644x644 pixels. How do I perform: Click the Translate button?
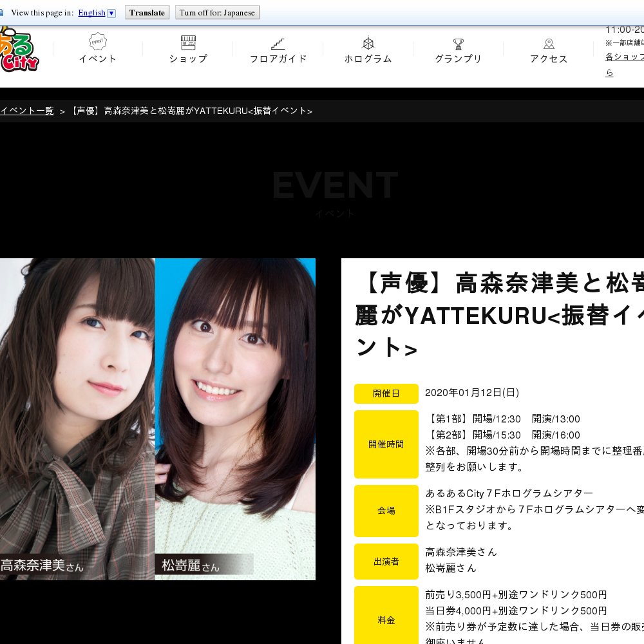[x=147, y=13]
